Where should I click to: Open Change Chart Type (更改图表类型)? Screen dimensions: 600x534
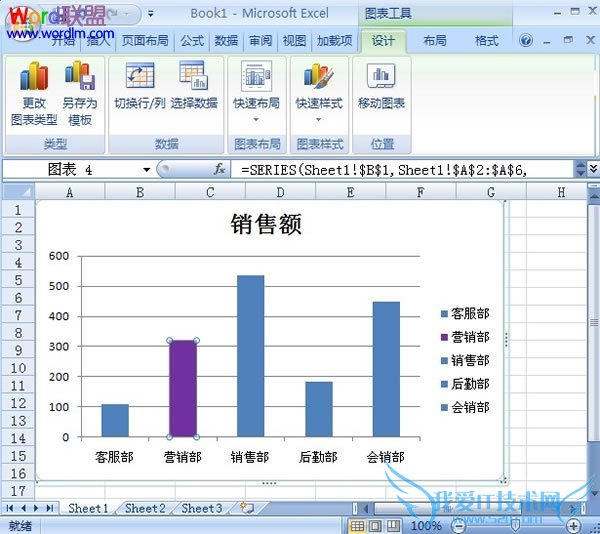click(x=34, y=94)
